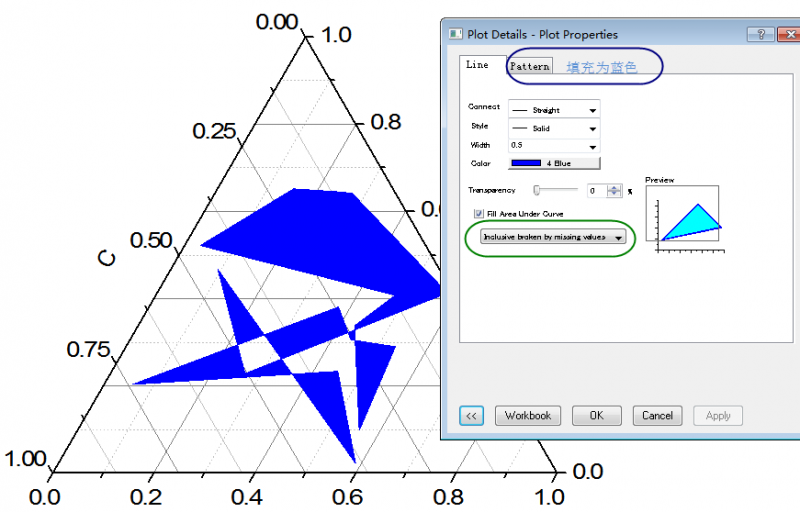Click the Plot Details title bar icon
Viewport: 800px width, 512px height.
[x=455, y=34]
